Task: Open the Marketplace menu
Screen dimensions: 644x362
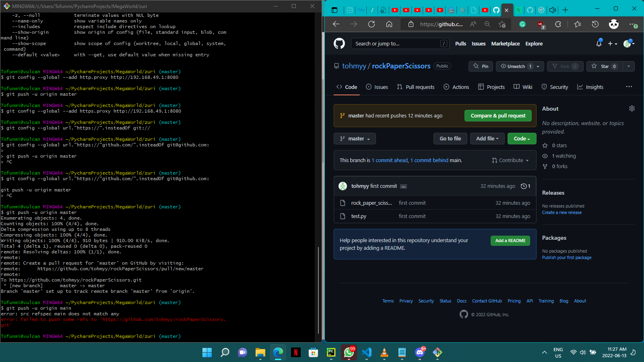Action: (505, 43)
